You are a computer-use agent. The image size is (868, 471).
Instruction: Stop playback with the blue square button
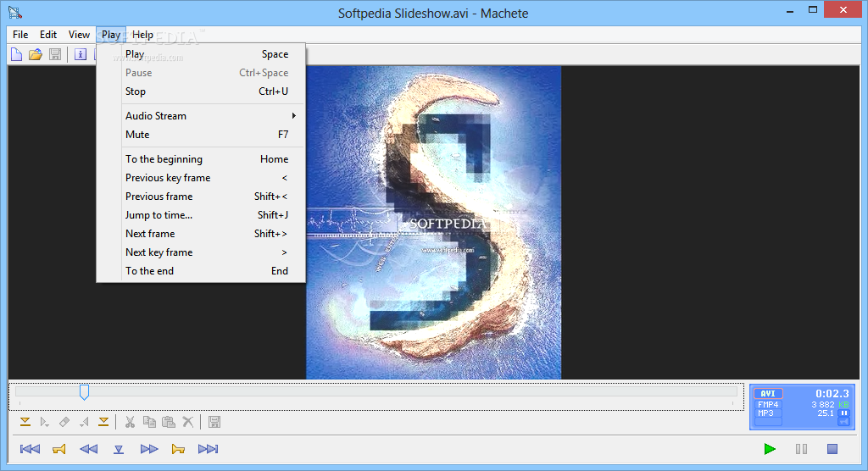tap(832, 449)
